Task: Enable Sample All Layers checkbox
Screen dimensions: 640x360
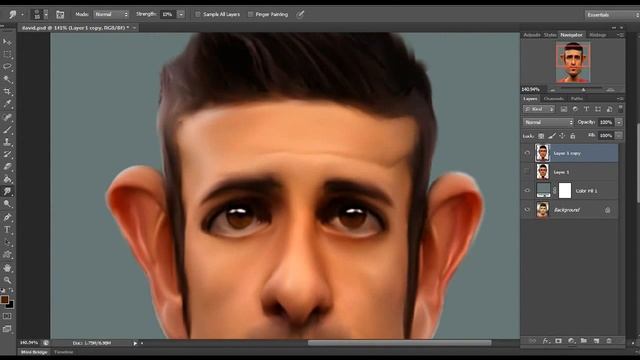Action: tap(198, 14)
